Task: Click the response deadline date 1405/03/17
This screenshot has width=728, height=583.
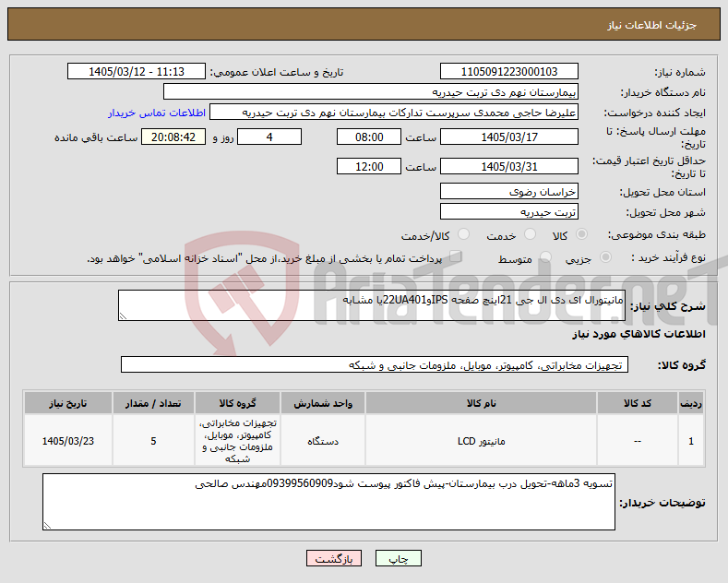Action: pyautogui.click(x=508, y=137)
